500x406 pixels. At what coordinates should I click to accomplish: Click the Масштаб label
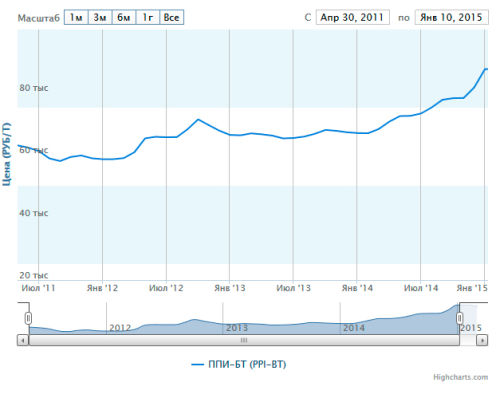pos(39,18)
